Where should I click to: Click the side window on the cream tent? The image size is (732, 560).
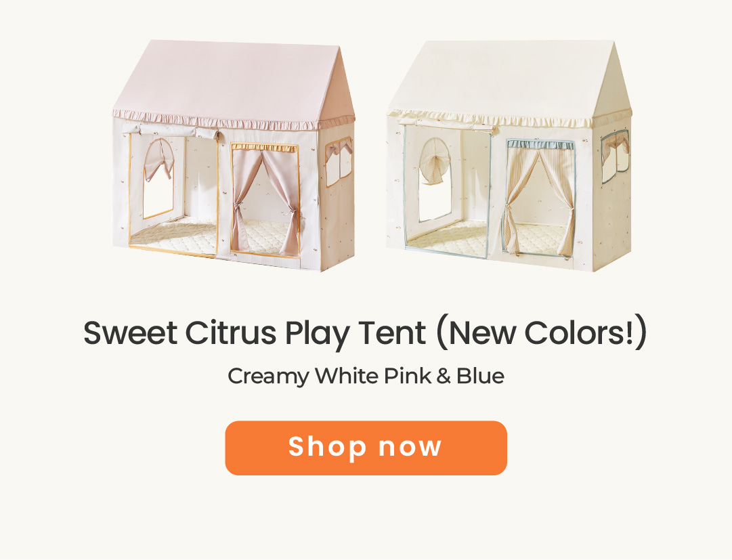[x=616, y=157]
